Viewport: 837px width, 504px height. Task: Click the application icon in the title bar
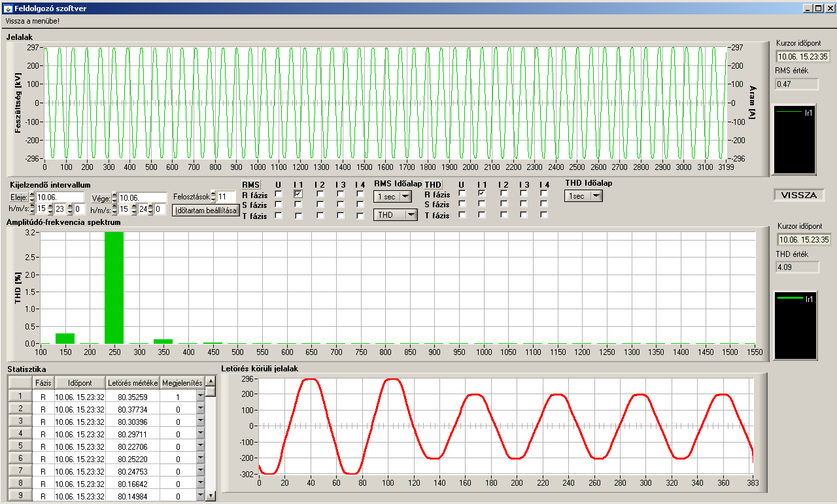click(9, 8)
